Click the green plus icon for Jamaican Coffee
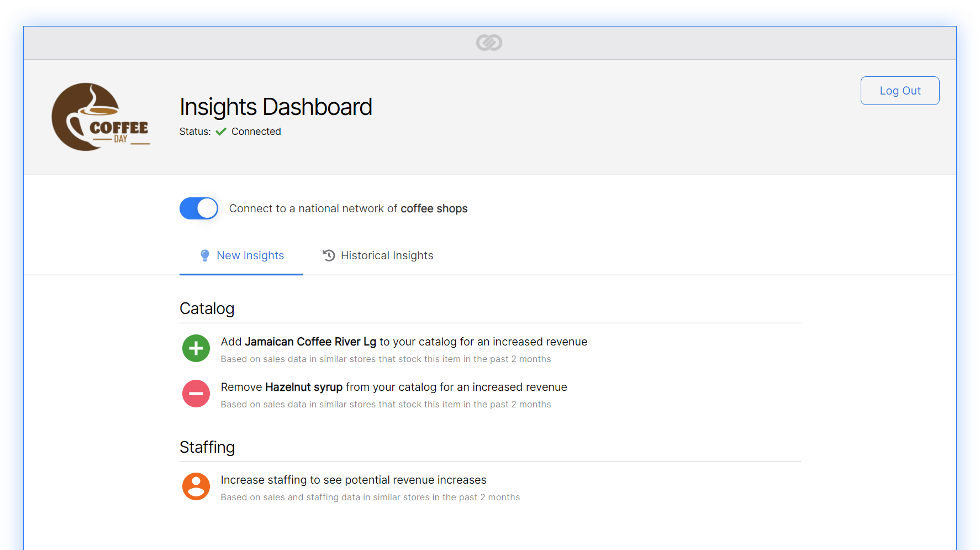 196,348
